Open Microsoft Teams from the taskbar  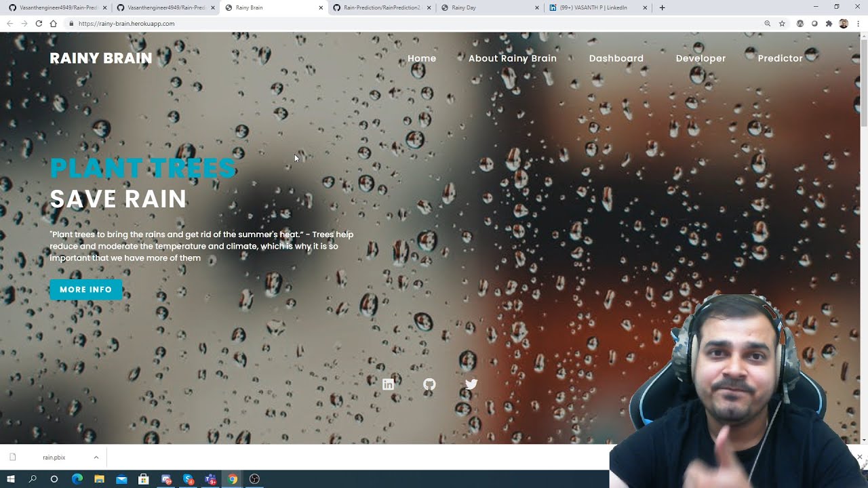click(210, 479)
